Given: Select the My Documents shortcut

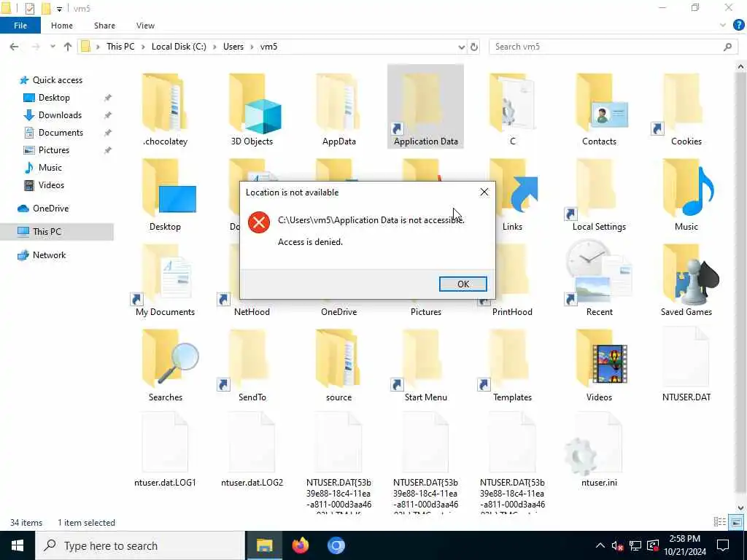Looking at the screenshot, I should coord(166,280).
